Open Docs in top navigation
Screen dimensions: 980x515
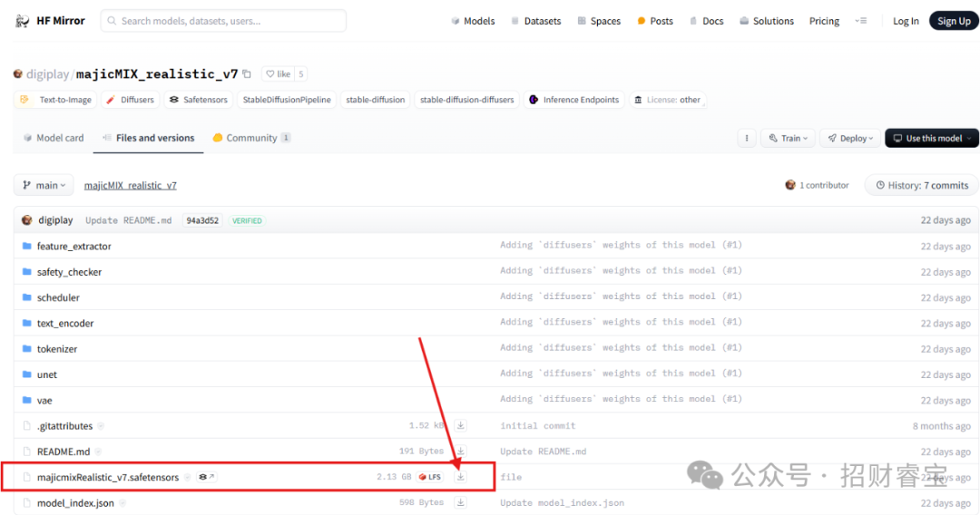point(706,21)
